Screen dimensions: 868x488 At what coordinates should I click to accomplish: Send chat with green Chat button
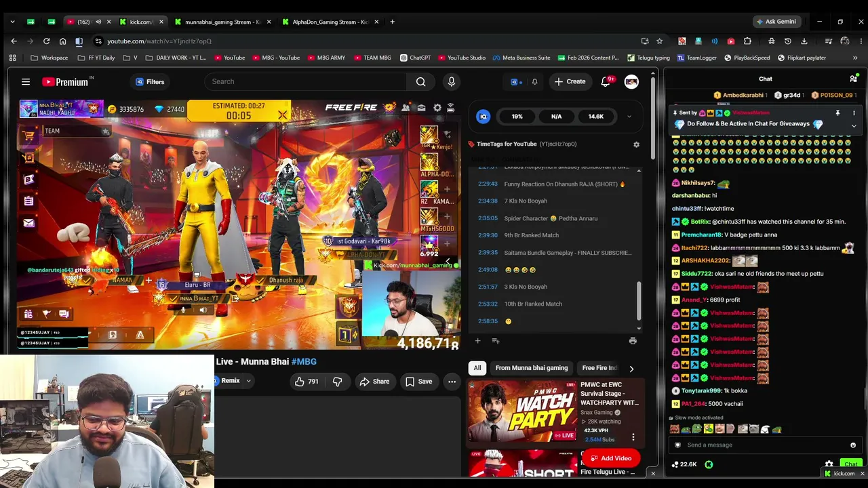tap(851, 465)
